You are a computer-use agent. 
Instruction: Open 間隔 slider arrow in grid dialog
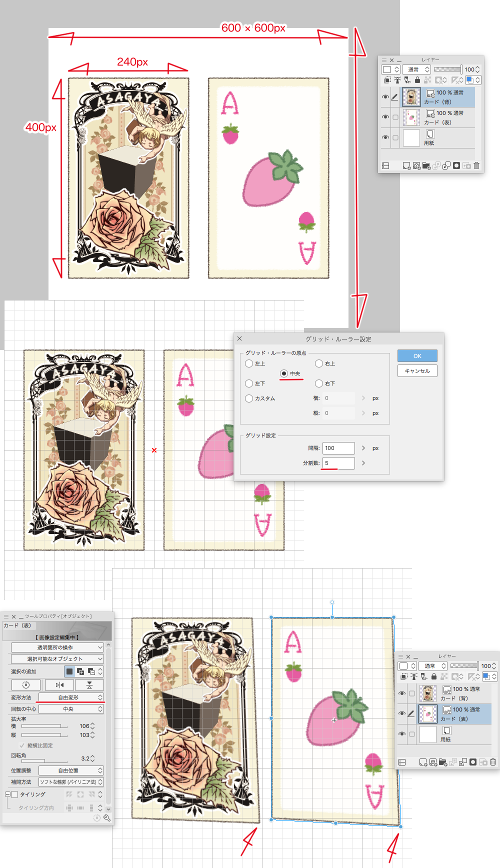pyautogui.click(x=363, y=448)
